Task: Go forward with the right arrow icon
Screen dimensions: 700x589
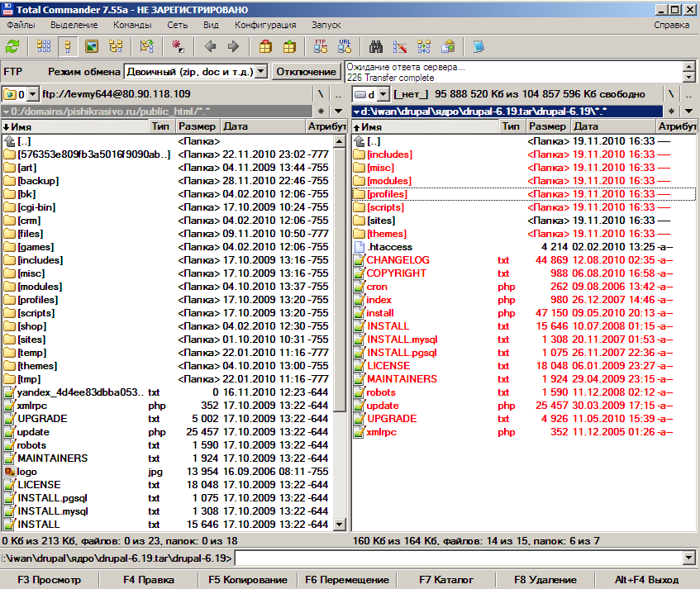Action: [234, 46]
